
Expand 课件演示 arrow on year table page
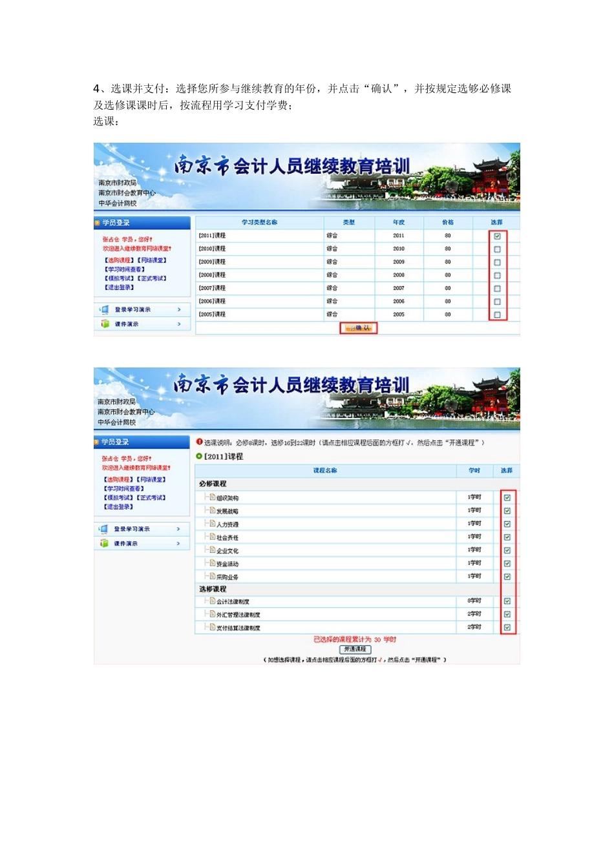coord(179,324)
